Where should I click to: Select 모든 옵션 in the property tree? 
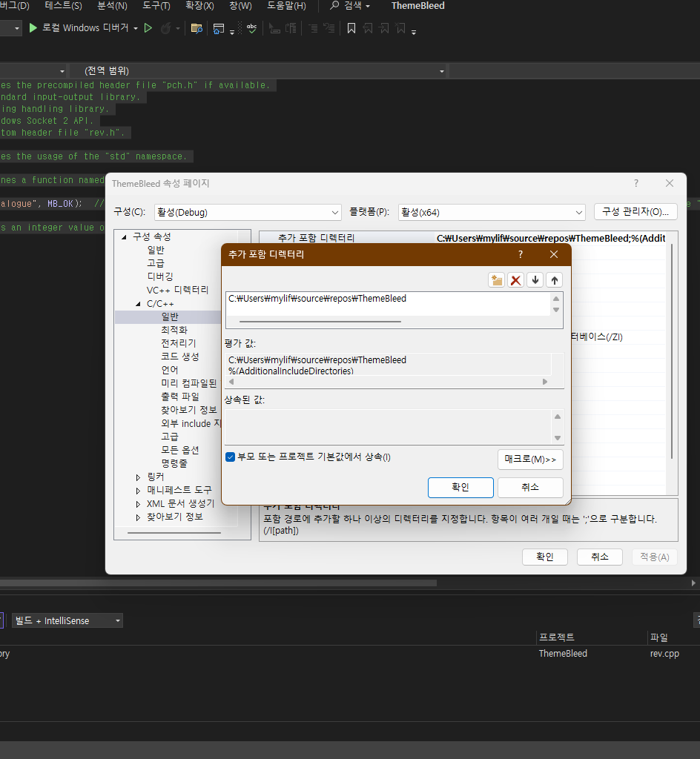pos(180,450)
